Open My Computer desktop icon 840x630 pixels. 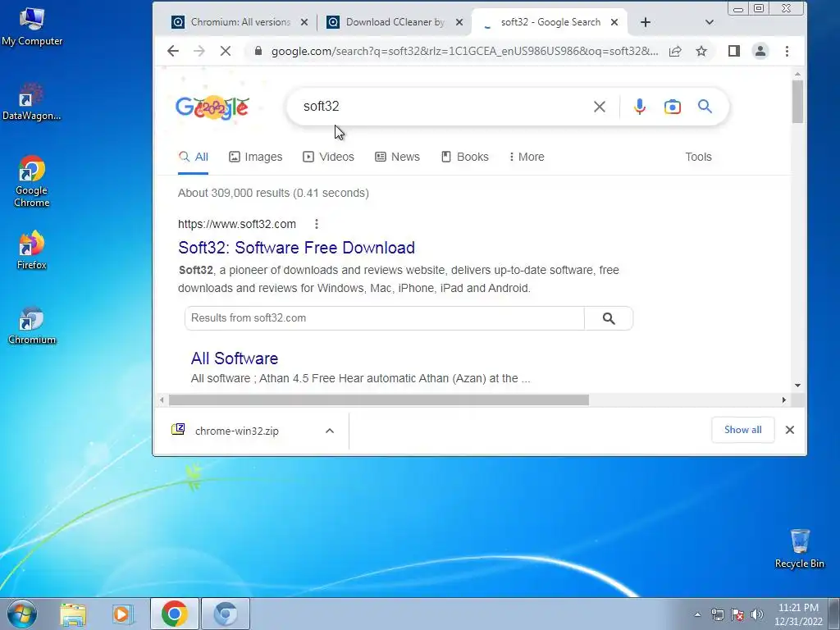32,27
